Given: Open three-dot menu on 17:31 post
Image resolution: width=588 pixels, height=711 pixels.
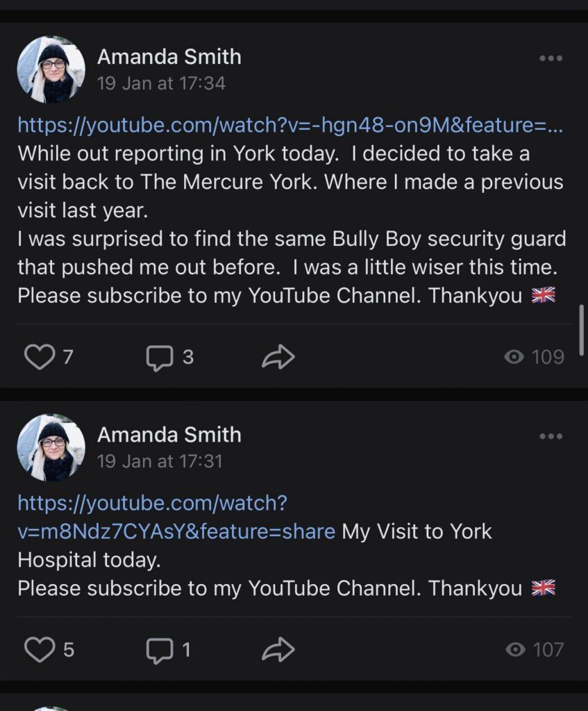Looking at the screenshot, I should click(551, 436).
